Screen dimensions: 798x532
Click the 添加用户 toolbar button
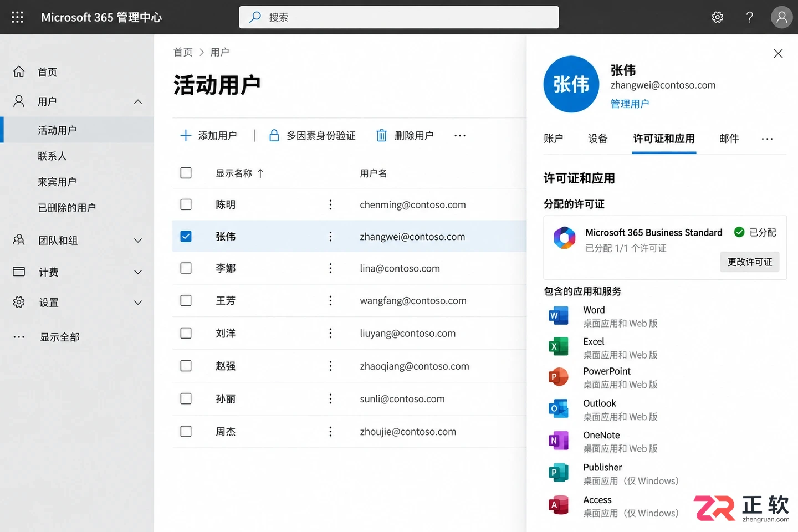click(208, 135)
